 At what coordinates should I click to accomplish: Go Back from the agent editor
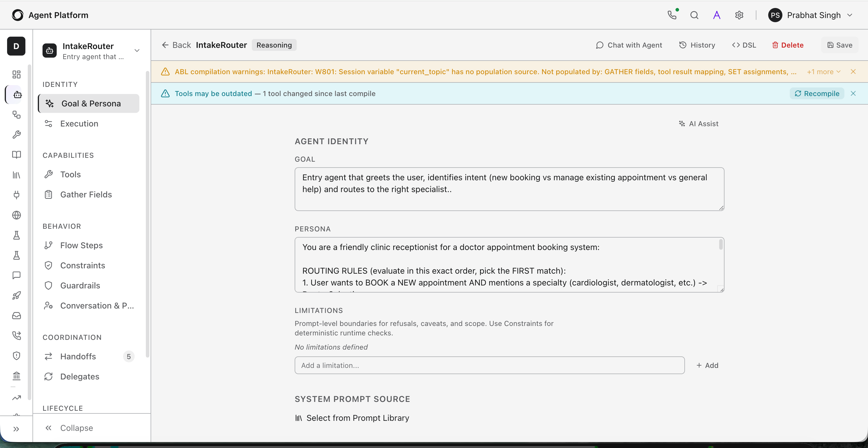[x=176, y=45]
